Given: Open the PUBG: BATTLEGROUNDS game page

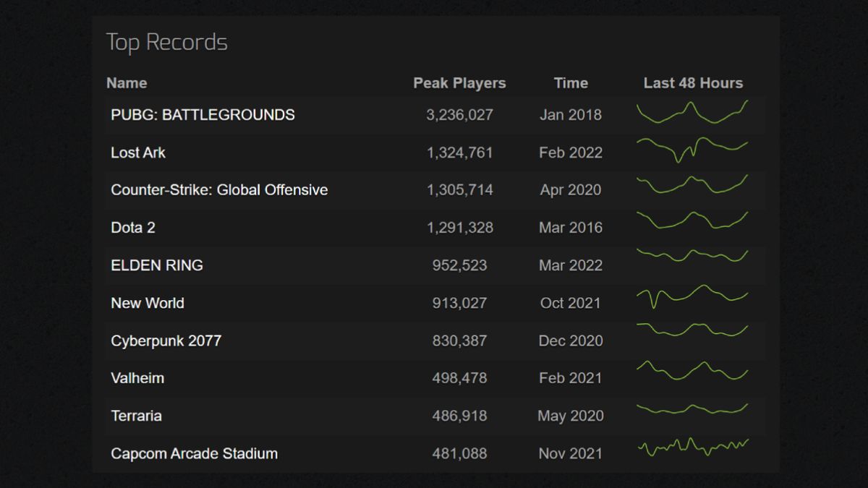Looking at the screenshot, I should pos(203,114).
